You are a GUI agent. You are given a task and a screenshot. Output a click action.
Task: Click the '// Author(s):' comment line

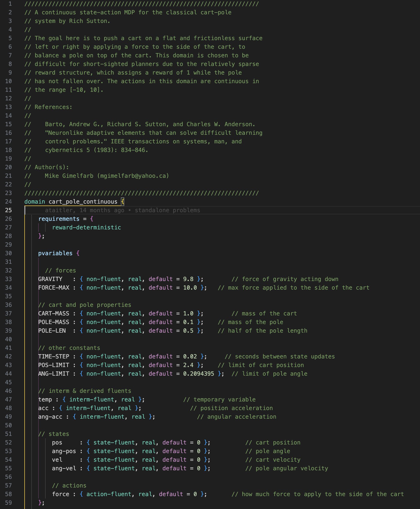(x=47, y=167)
